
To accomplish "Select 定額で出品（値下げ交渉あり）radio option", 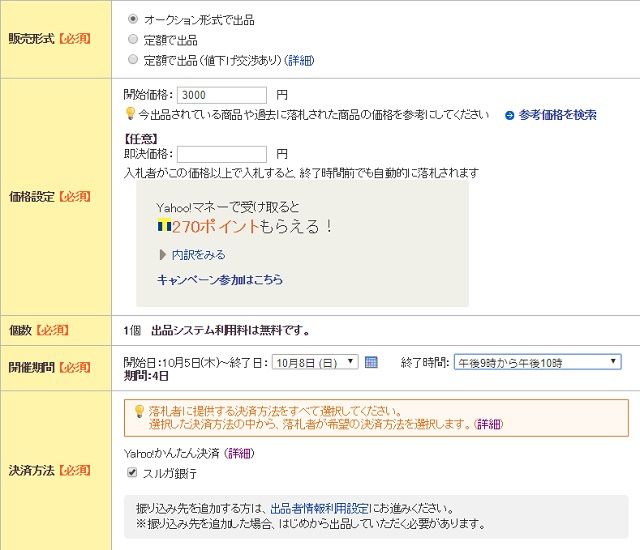I will coord(133,60).
